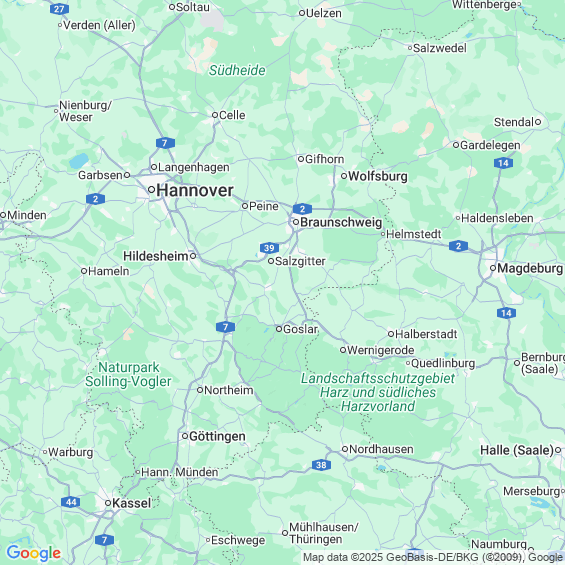Click the Goslar town marker
Screen dimensions: 565x565
click(279, 329)
